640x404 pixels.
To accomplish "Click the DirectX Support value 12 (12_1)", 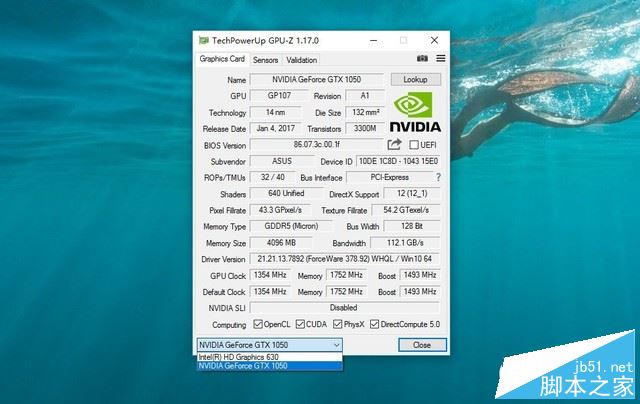I will pos(412,193).
